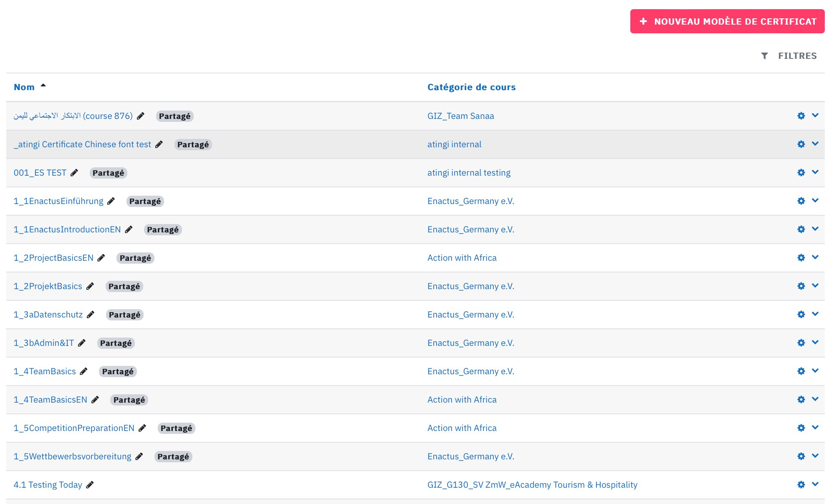Click Nouveau modèle de certificat button
Image resolution: width=834 pixels, height=504 pixels.
click(727, 21)
